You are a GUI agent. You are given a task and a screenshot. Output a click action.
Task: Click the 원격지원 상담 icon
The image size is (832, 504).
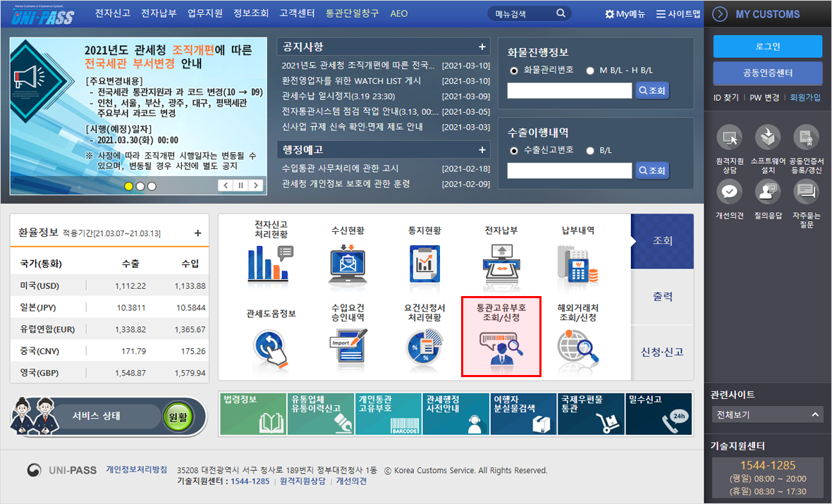pos(729,138)
